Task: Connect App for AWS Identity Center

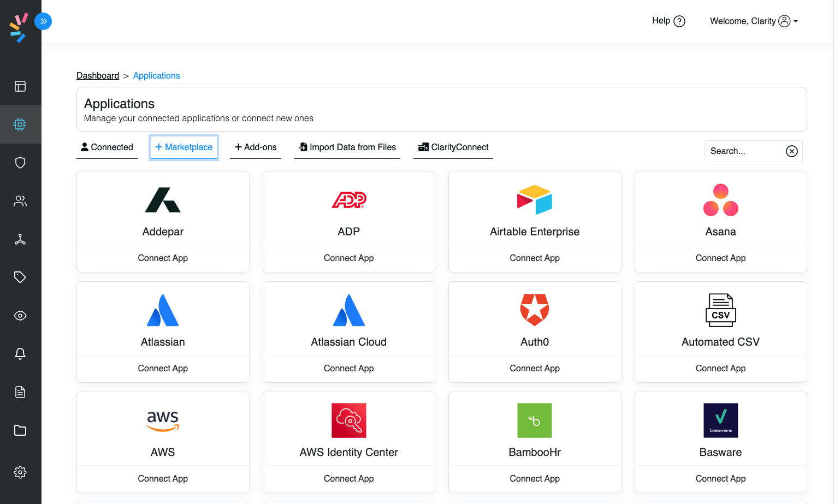Action: pos(349,479)
